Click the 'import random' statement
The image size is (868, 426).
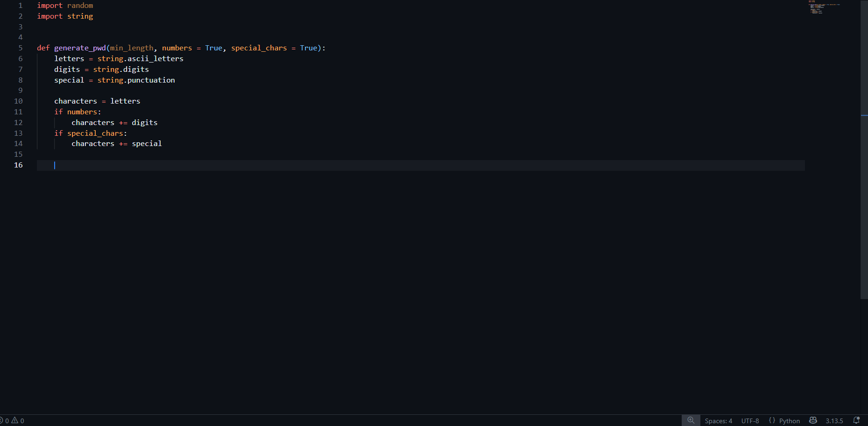(x=65, y=6)
